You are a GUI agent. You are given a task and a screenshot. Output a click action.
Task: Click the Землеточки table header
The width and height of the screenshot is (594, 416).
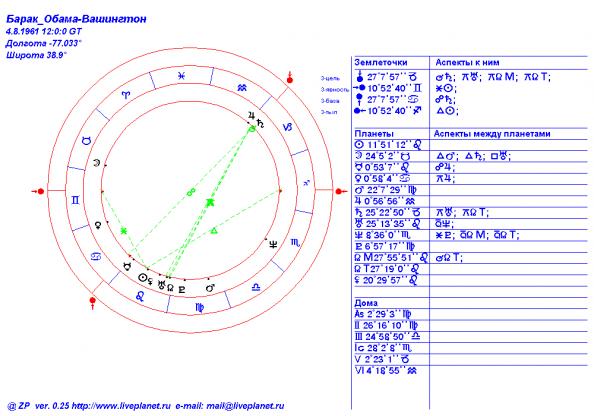pos(381,63)
